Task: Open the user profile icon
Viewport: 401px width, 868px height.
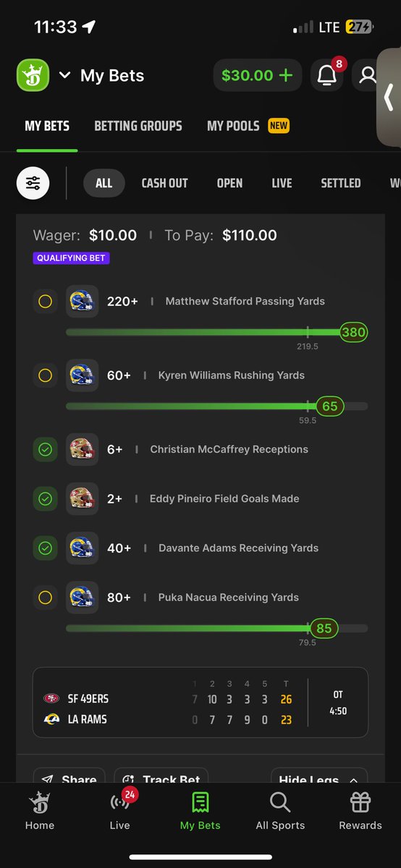Action: pyautogui.click(x=368, y=75)
